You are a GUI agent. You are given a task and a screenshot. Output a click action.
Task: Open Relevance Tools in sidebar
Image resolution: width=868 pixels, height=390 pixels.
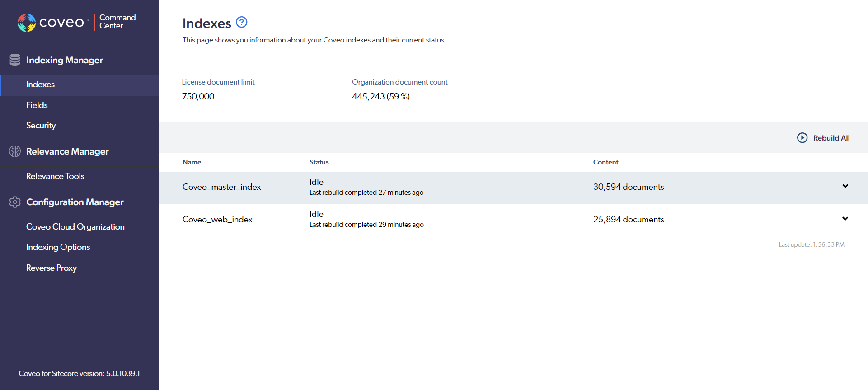tap(55, 176)
